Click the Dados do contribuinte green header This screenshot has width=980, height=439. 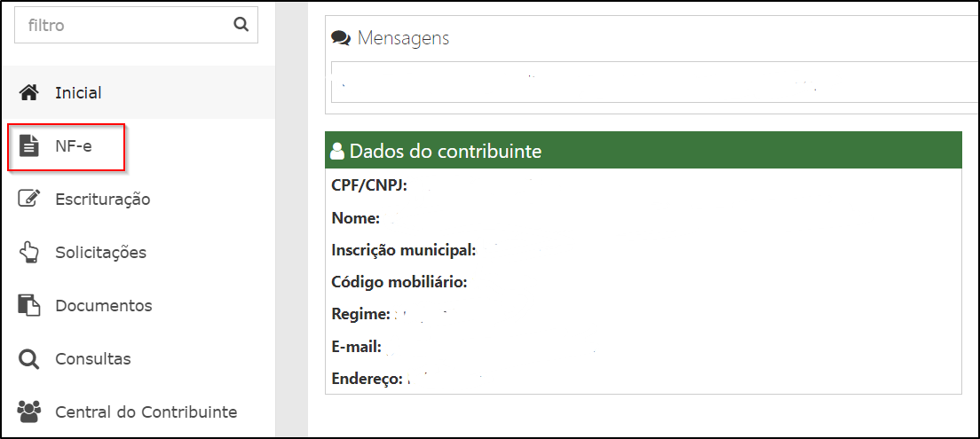point(643,150)
